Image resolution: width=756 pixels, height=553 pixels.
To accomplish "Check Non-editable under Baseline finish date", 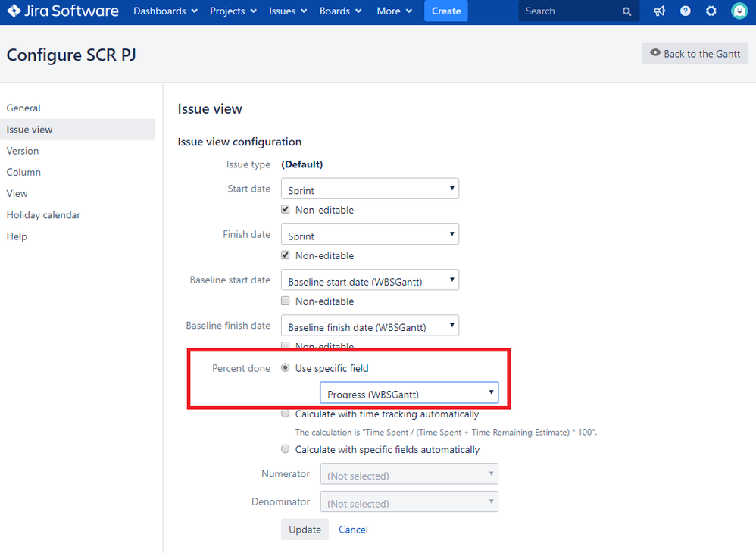I will coord(286,345).
